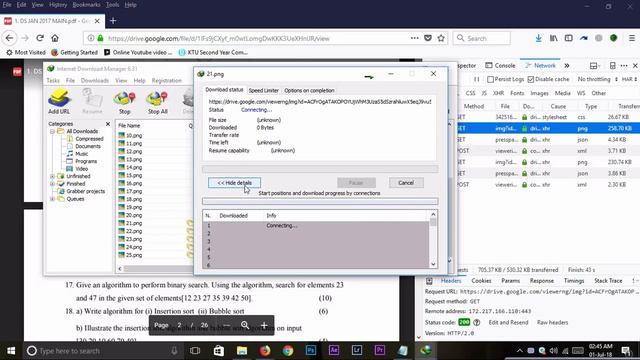The image size is (640, 360).
Task: Select the Grabber projects category
Action: click(81, 191)
